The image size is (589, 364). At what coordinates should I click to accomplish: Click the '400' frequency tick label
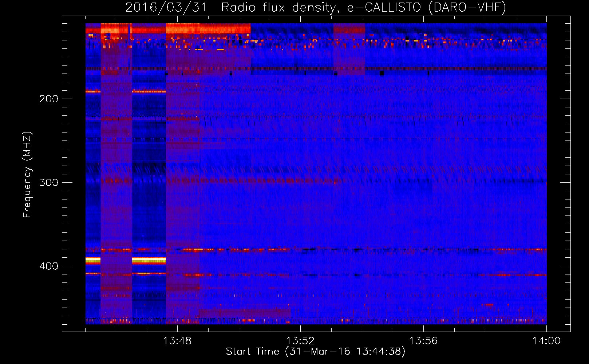pyautogui.click(x=49, y=266)
